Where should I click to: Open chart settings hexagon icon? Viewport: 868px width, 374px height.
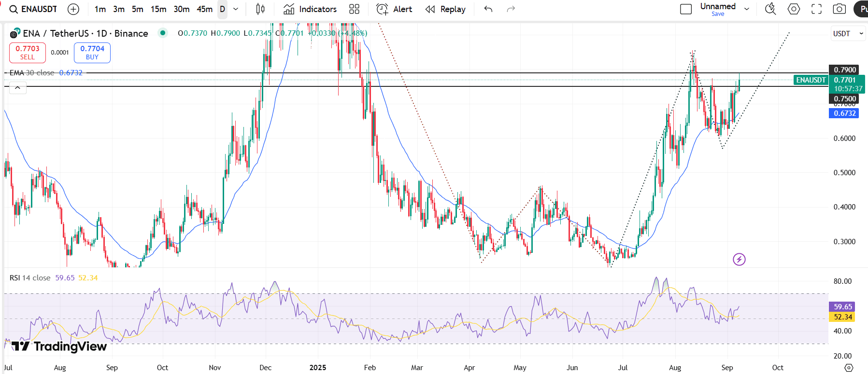[794, 9]
